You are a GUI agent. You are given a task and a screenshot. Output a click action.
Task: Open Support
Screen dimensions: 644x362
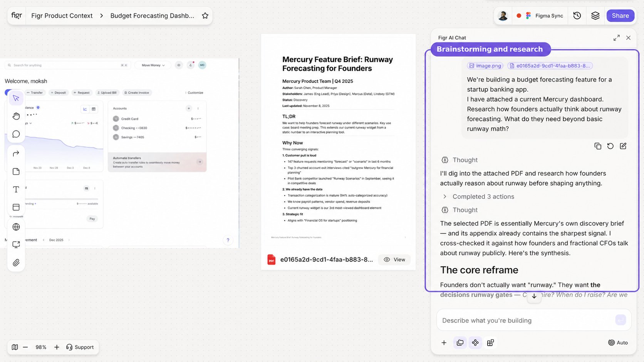(x=80, y=347)
